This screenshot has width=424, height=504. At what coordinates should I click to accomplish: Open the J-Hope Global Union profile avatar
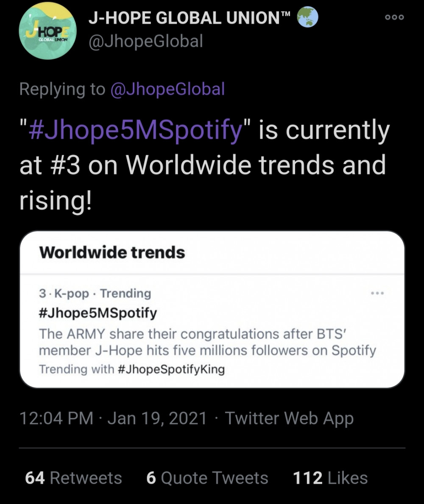point(48,31)
